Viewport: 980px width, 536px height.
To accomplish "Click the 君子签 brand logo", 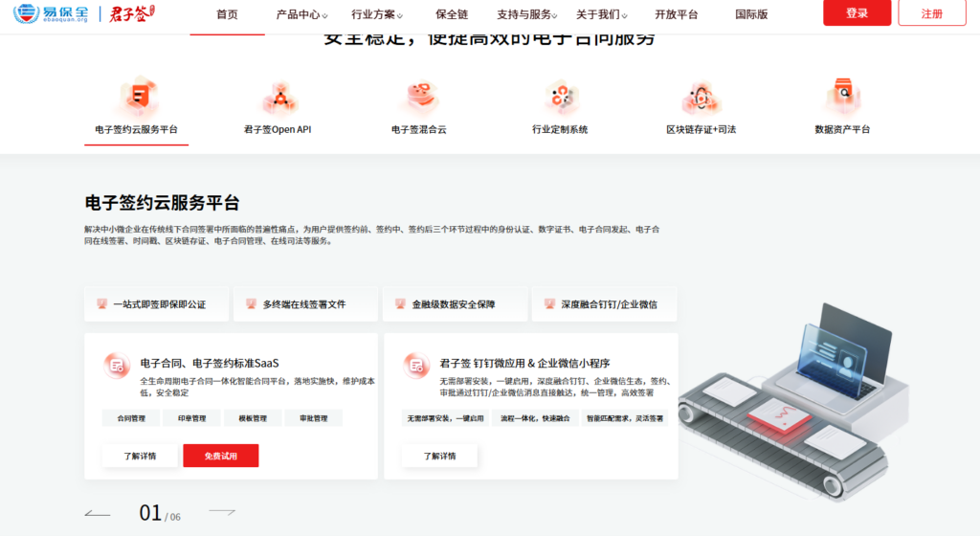I will [x=132, y=13].
